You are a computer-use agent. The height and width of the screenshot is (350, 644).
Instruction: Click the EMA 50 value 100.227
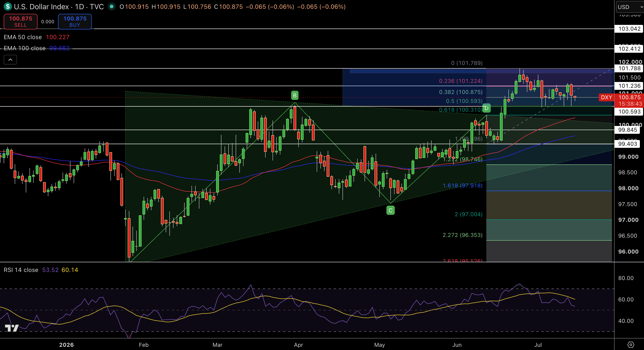click(x=58, y=37)
